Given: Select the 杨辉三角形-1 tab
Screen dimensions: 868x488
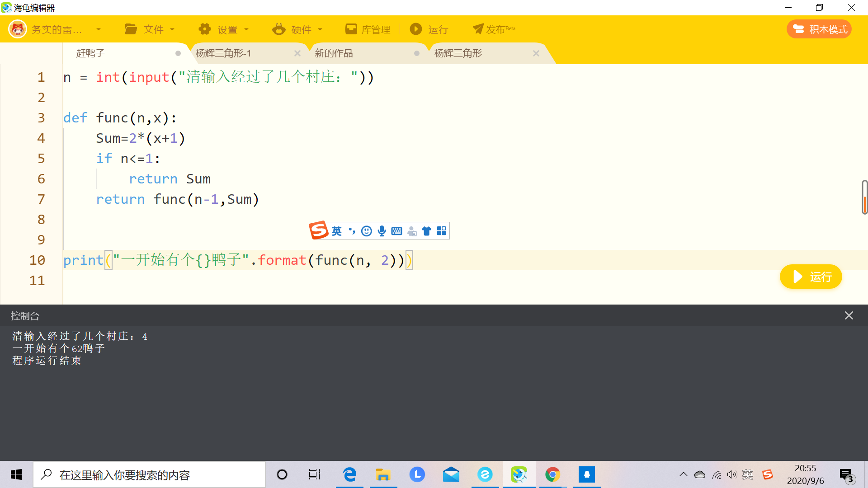Looking at the screenshot, I should (x=223, y=53).
